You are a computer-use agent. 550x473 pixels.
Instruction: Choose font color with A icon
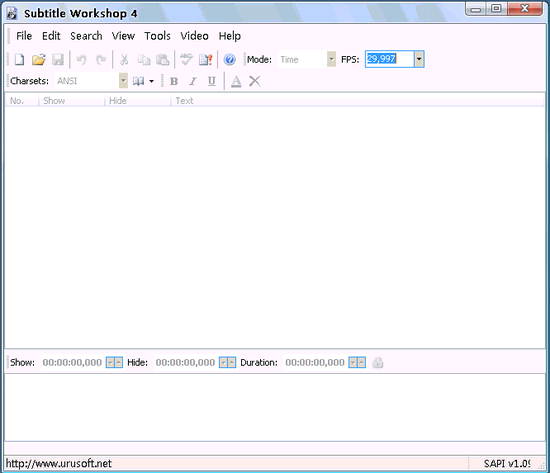point(236,81)
